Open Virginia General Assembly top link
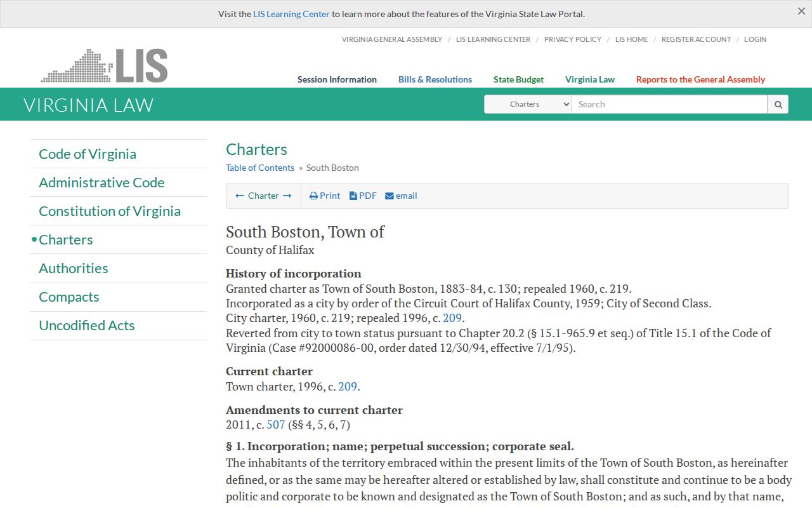812x508 pixels. pyautogui.click(x=392, y=39)
